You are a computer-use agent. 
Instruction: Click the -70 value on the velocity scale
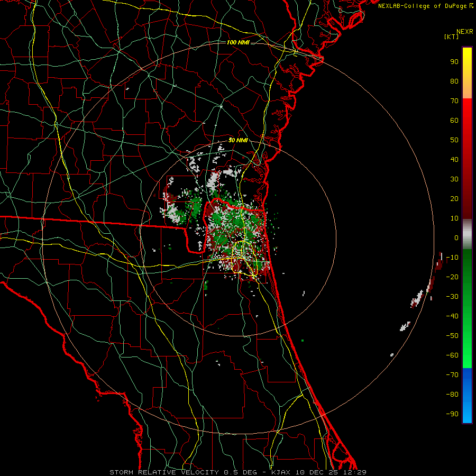pyautogui.click(x=452, y=375)
